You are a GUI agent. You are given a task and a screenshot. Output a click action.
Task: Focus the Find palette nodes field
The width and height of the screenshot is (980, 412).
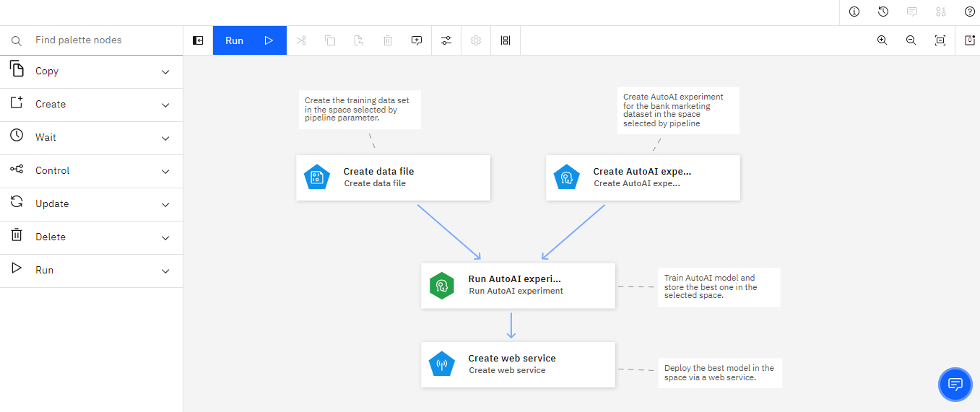(91, 40)
